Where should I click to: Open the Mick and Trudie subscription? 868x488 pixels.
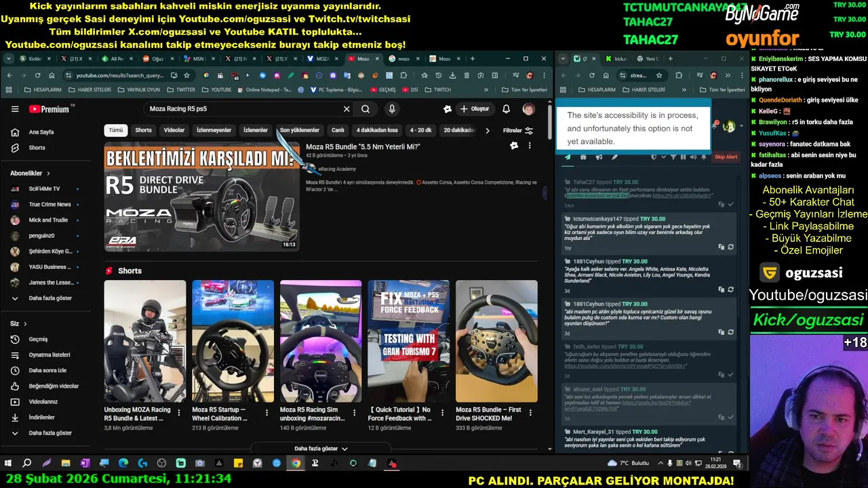pyautogui.click(x=48, y=220)
